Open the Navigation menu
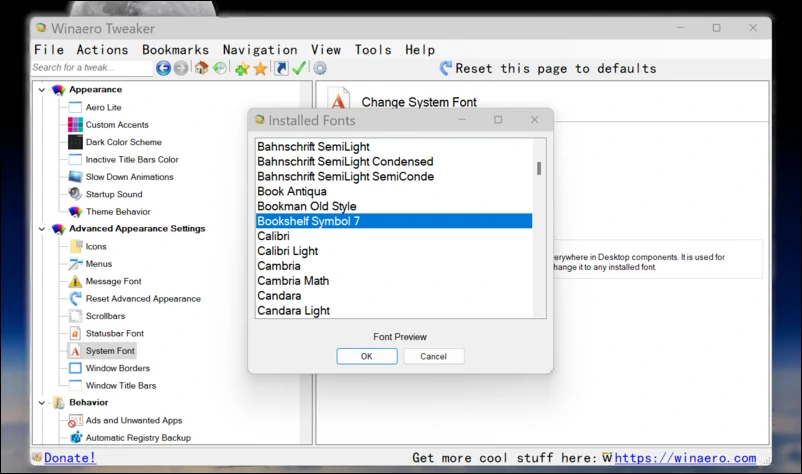Image resolution: width=802 pixels, height=474 pixels. (260, 50)
